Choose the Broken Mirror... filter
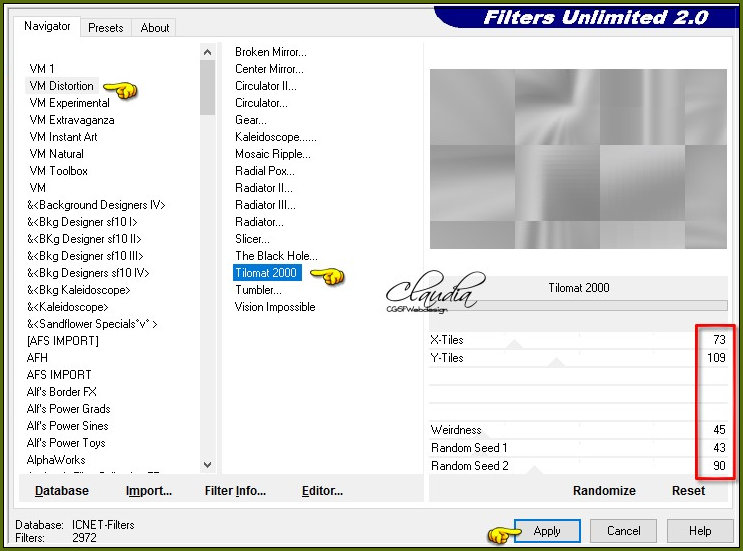This screenshot has height=551, width=743. pyautogui.click(x=271, y=52)
